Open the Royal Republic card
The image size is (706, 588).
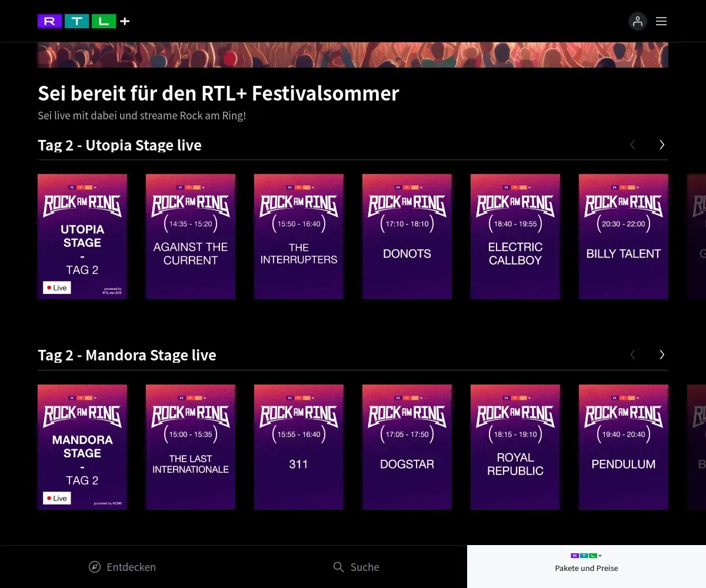[515, 447]
